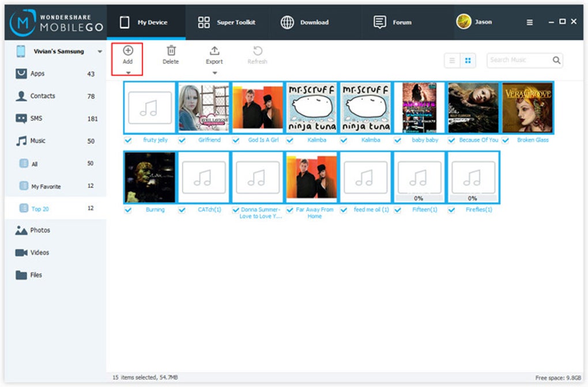
Task: Switch to list view icon
Action: click(x=453, y=60)
